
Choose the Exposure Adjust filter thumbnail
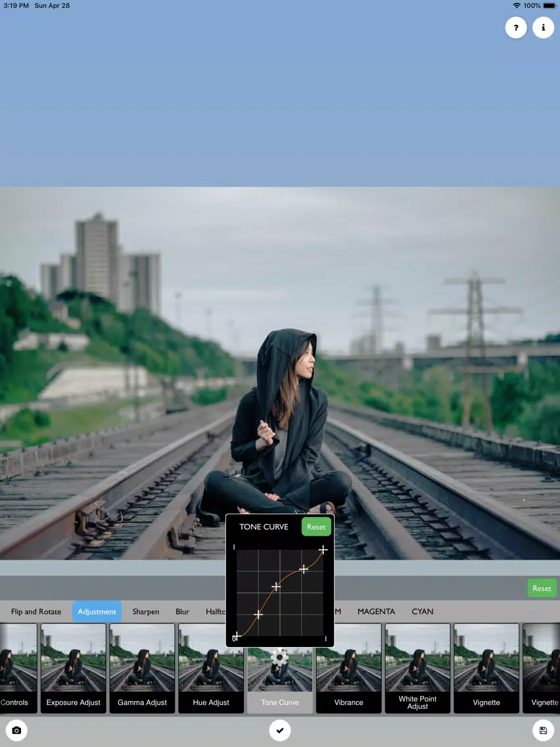tap(74, 668)
